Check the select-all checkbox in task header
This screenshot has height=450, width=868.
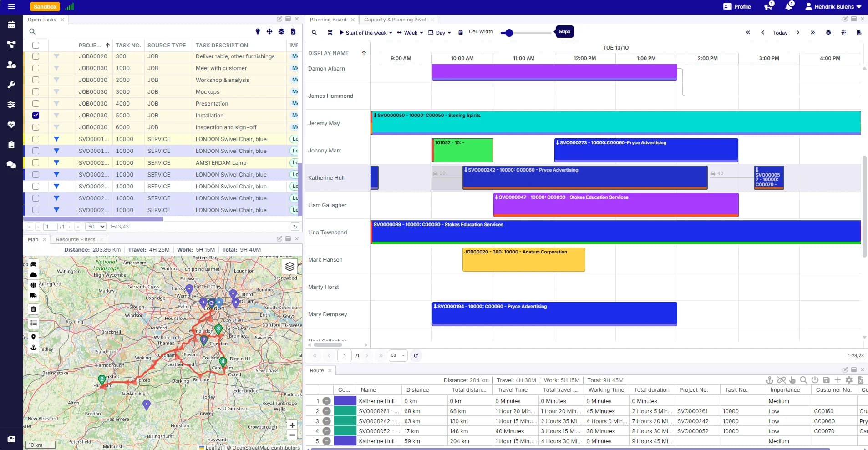36,45
